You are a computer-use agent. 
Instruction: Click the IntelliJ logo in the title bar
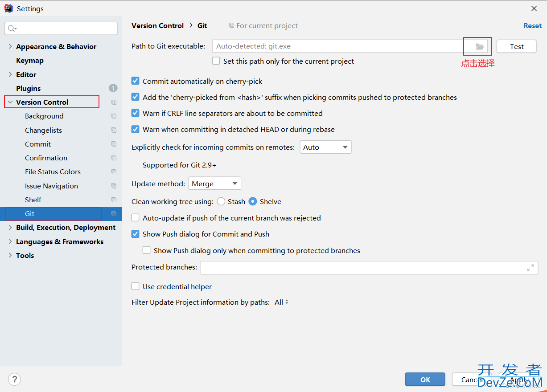point(8,8)
